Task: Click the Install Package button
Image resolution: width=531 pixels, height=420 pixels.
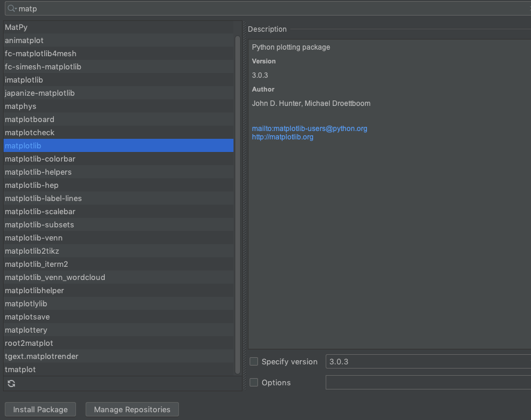Action: (40, 409)
